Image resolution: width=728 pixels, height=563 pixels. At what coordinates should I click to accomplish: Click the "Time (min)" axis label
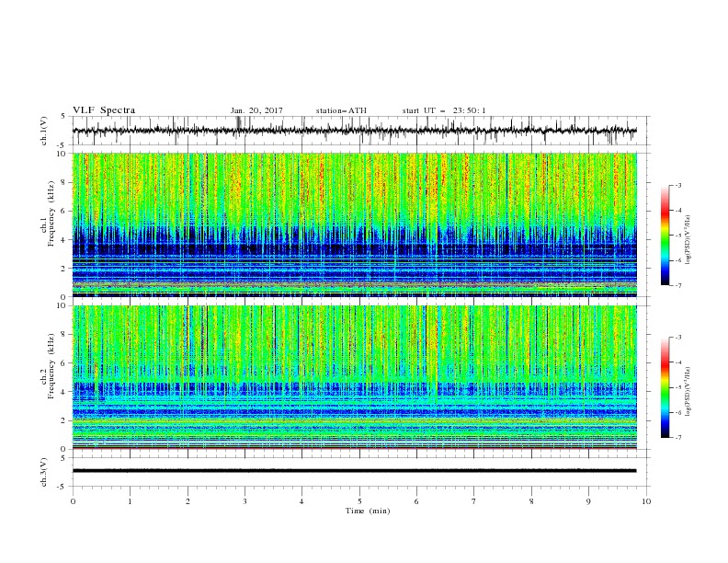(x=368, y=511)
